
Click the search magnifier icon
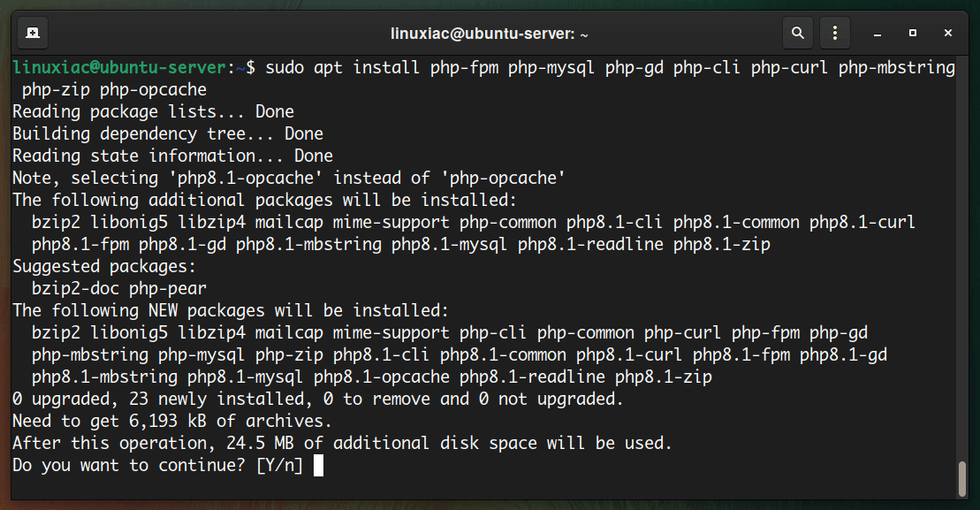coord(797,33)
